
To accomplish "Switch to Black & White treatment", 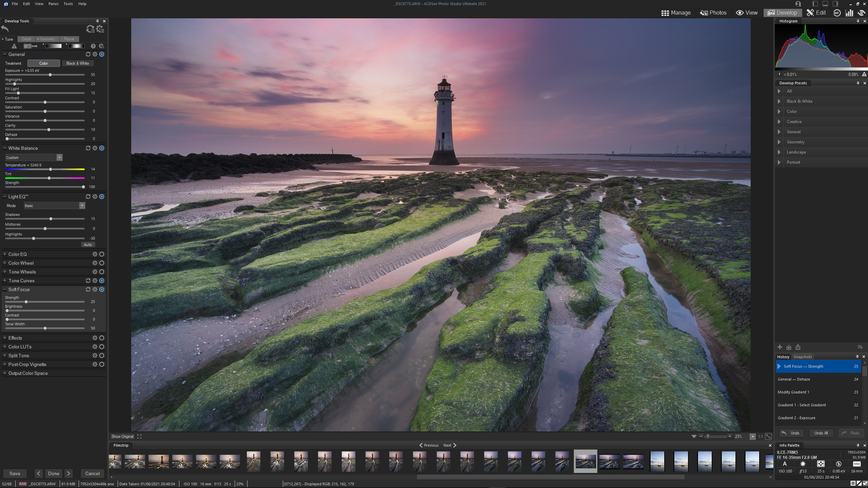I will (x=78, y=63).
